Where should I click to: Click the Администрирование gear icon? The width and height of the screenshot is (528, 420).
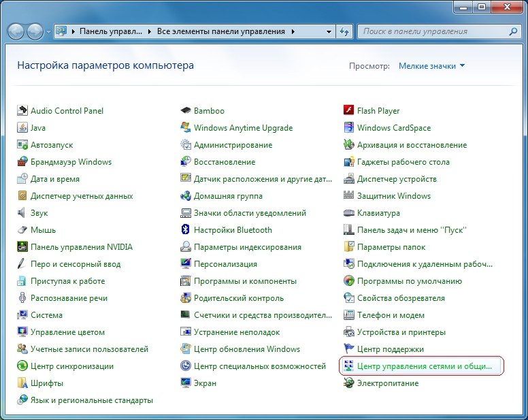186,145
